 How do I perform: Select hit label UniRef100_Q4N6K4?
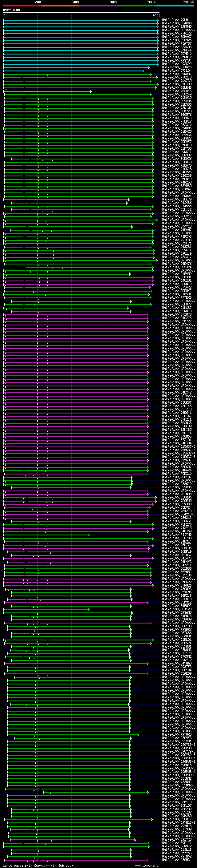tap(177, 470)
